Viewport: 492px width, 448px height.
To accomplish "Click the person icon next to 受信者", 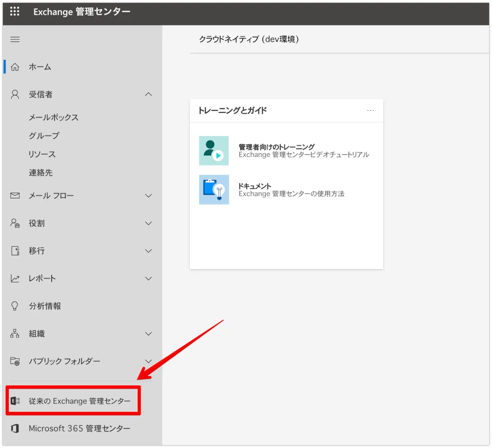I will (15, 95).
